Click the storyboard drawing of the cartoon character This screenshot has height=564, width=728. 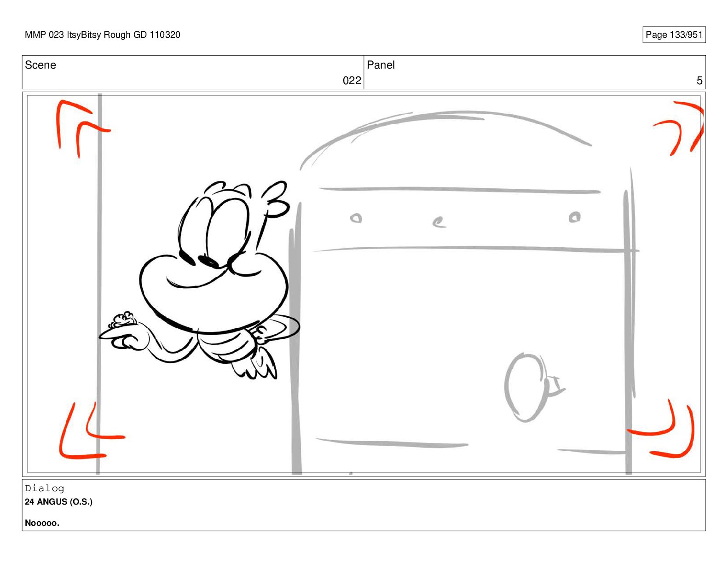[199, 281]
